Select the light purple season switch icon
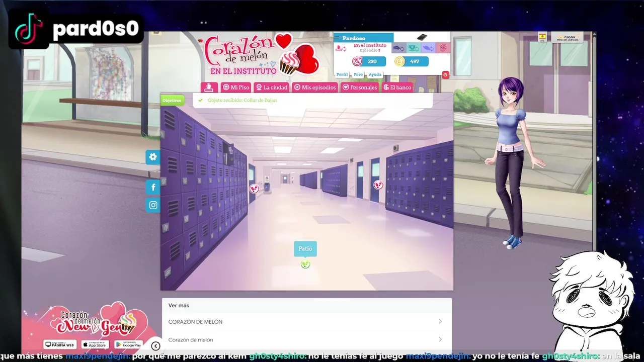 [x=428, y=48]
